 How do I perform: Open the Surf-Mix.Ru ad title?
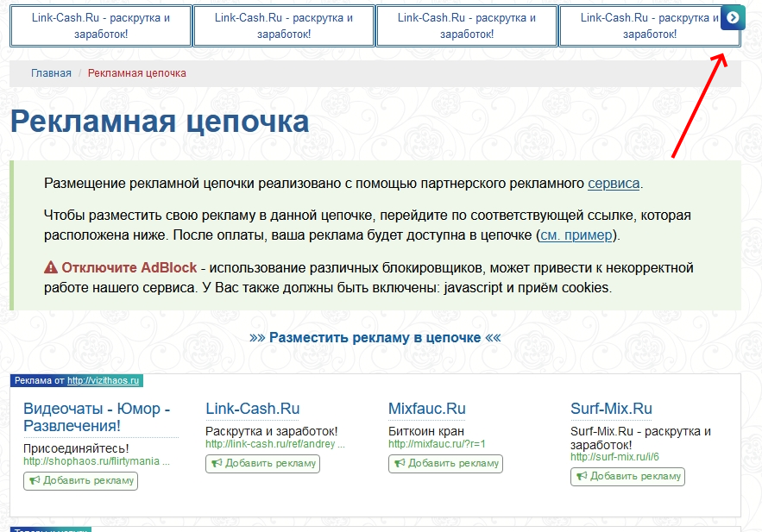pos(611,409)
